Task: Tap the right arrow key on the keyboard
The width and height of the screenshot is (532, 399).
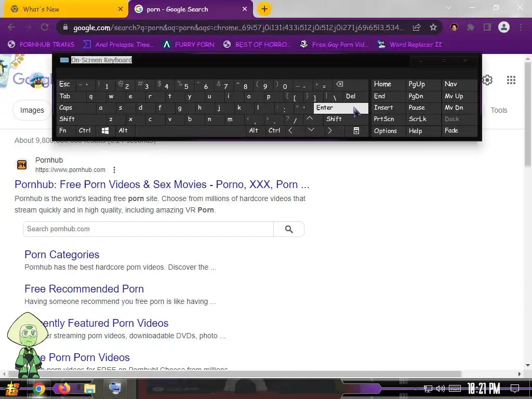Action: pyautogui.click(x=330, y=130)
